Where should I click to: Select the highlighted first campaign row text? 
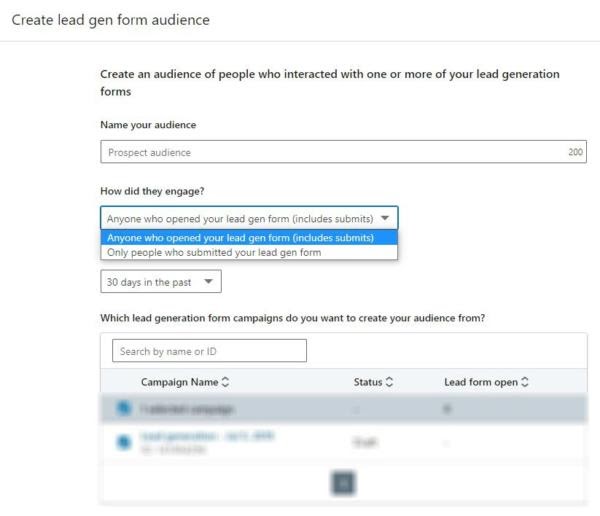187,409
